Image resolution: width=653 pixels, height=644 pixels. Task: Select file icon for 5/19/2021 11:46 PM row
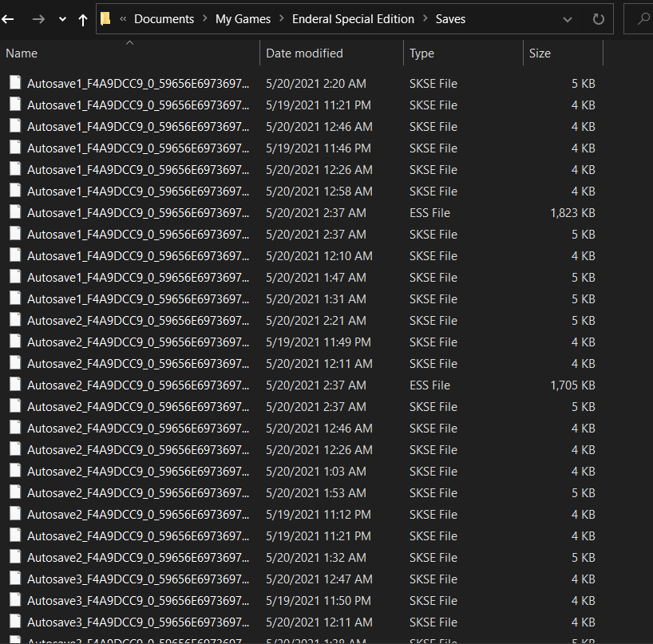(x=15, y=147)
